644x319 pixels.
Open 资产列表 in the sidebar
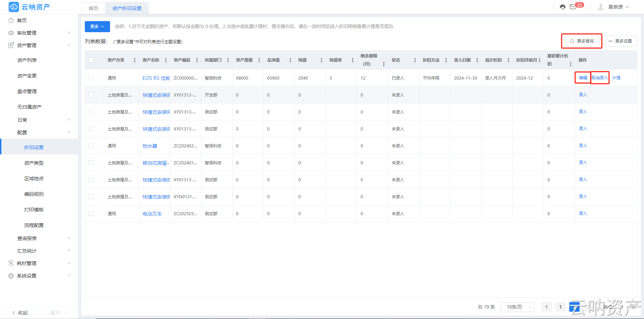27,60
